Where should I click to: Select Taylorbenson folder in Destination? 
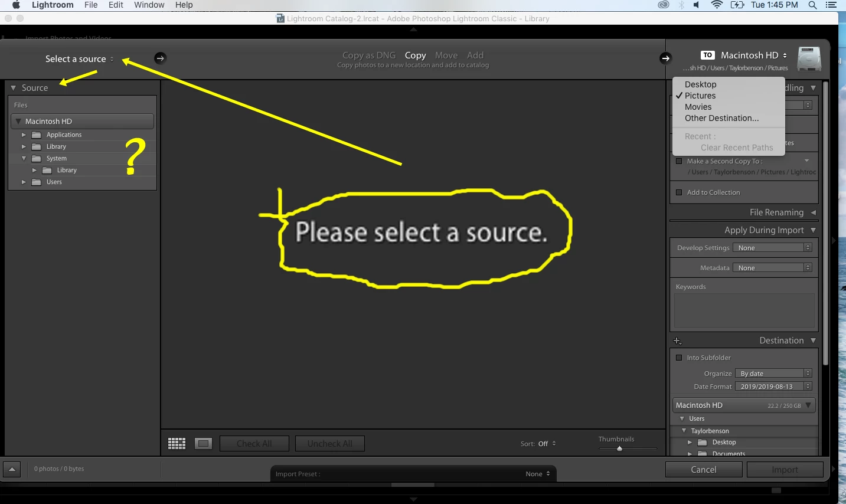[710, 431]
